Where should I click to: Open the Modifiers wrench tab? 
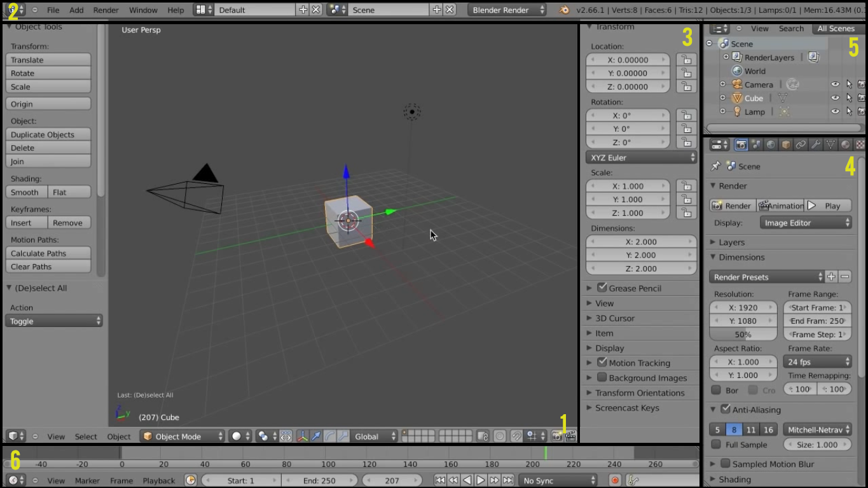point(816,144)
